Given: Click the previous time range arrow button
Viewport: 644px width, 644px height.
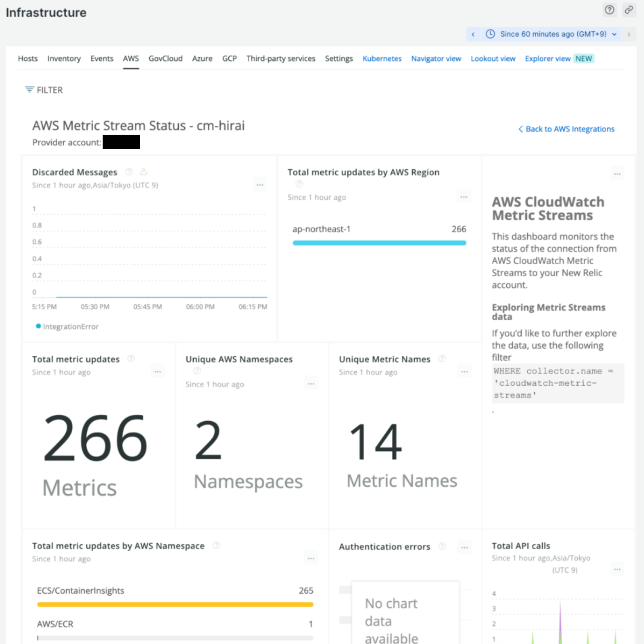Looking at the screenshot, I should [x=473, y=34].
